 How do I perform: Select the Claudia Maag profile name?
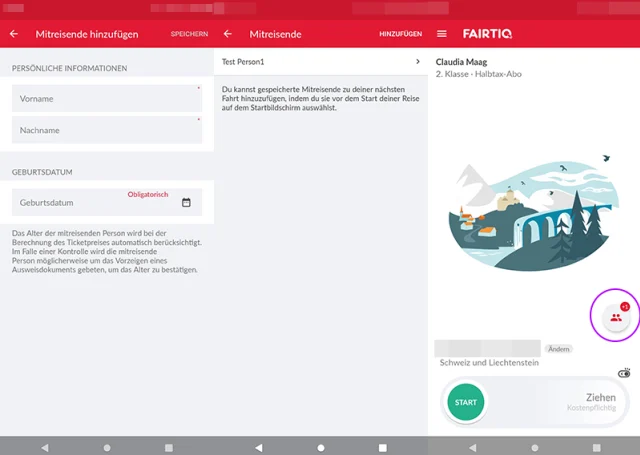coord(461,62)
